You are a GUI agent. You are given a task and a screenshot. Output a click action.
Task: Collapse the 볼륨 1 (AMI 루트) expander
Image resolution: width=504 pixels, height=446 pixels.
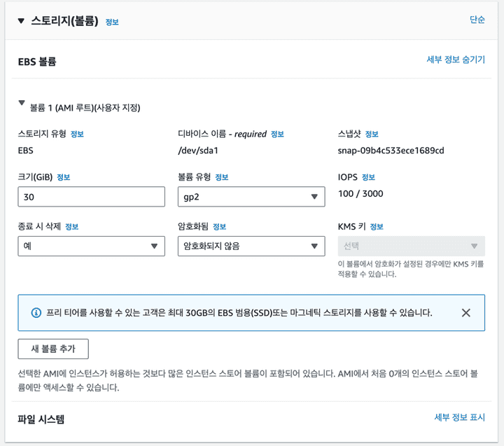pyautogui.click(x=22, y=104)
